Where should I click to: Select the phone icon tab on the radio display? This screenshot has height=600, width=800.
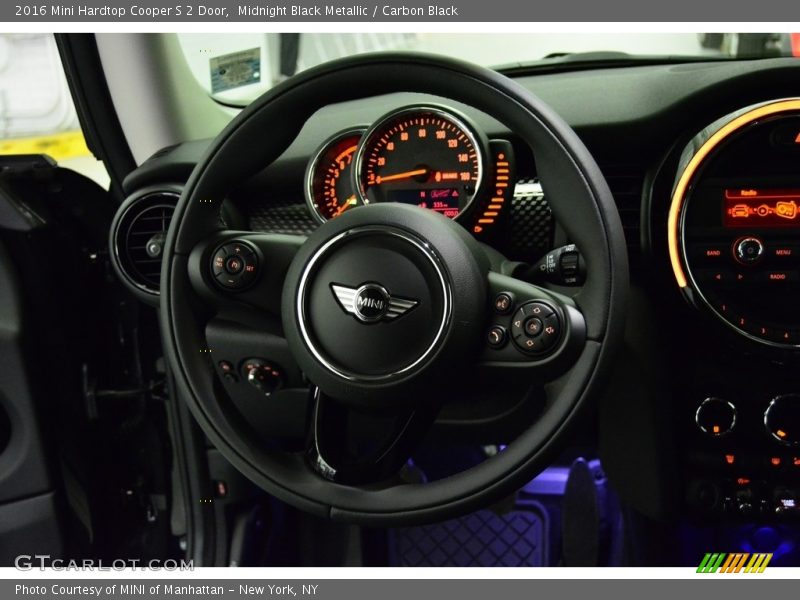pos(740,211)
